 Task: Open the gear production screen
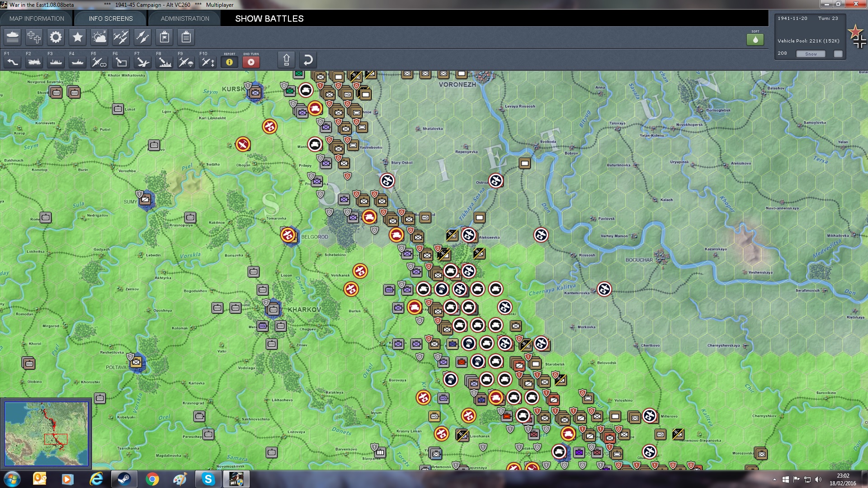point(56,37)
